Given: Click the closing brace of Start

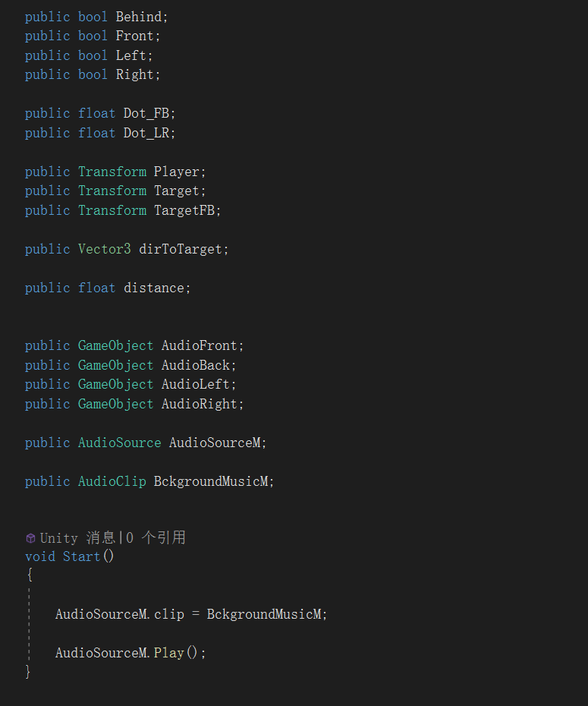Looking at the screenshot, I should click(28, 671).
